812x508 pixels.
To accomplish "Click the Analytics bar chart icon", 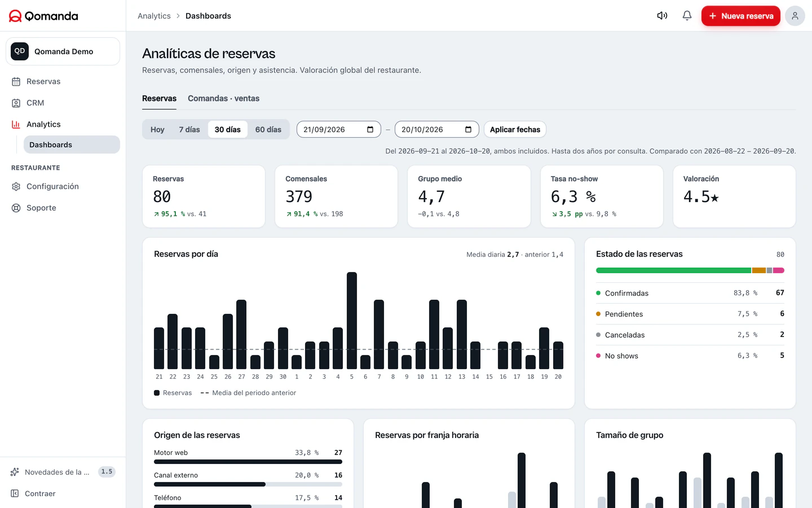I will (x=16, y=124).
